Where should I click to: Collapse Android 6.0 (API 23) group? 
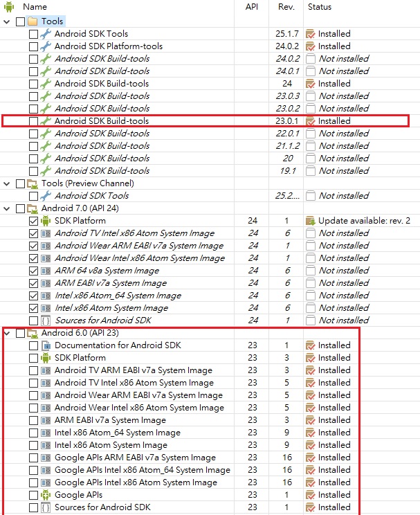[6, 334]
